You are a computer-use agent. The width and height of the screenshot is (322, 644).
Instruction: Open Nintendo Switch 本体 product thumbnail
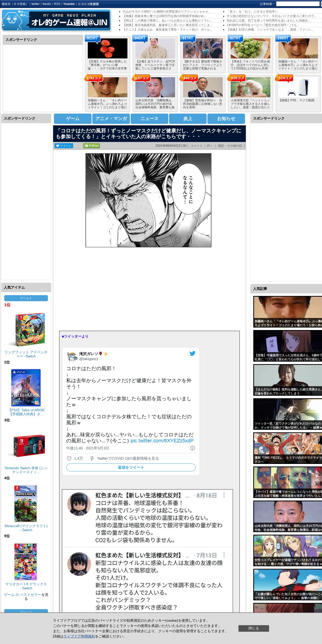pos(26,445)
